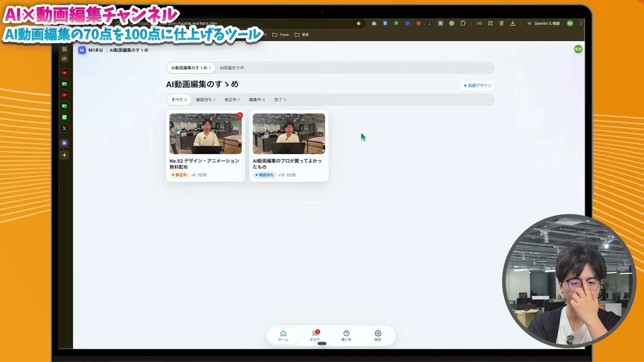Click the 修正中 status badge
This screenshot has width=644, height=362.
179,175
